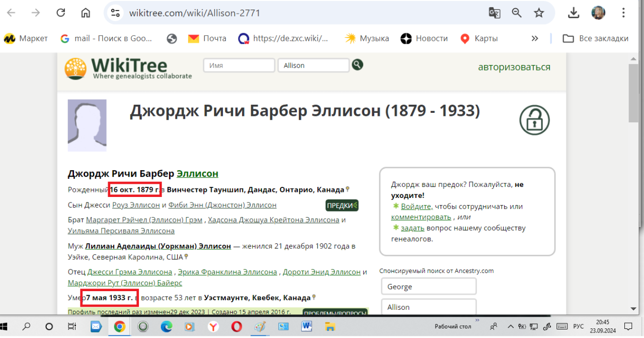Click the WikiTree logo
Screen dimensions: 644x338
128,69
